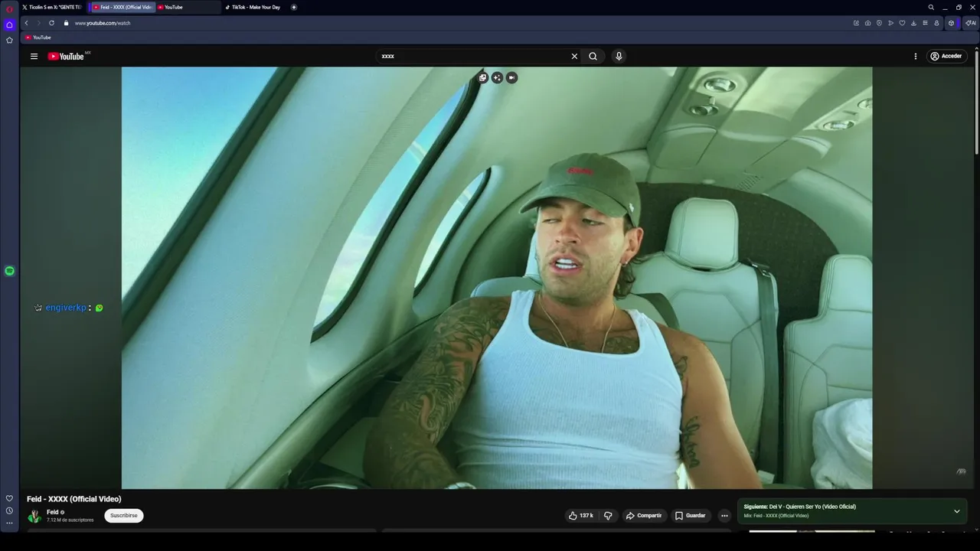Clear the search box with the X icon
The width and height of the screenshot is (980, 551).
(x=574, y=56)
